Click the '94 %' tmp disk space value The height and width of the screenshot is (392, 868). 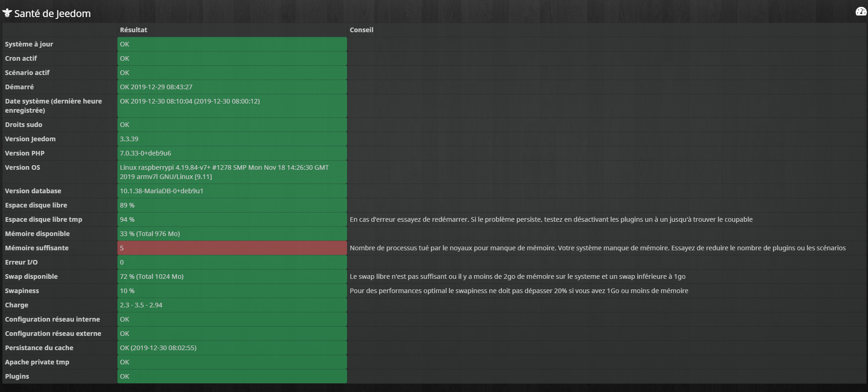click(x=127, y=219)
